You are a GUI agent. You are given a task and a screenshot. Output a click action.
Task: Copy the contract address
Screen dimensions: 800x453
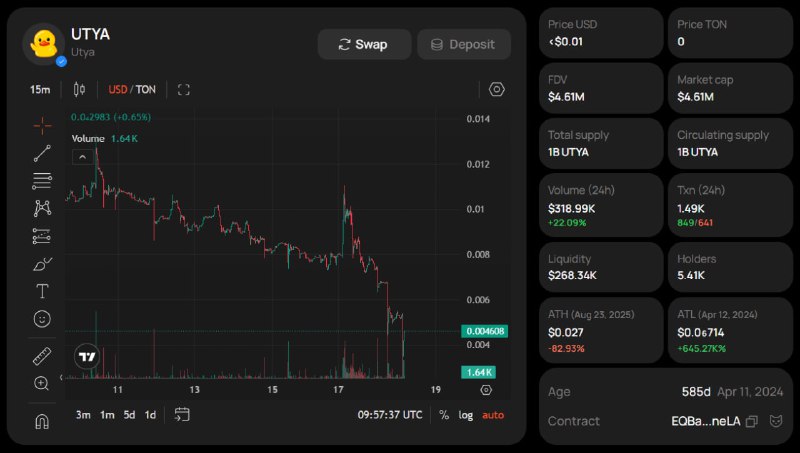click(x=752, y=422)
